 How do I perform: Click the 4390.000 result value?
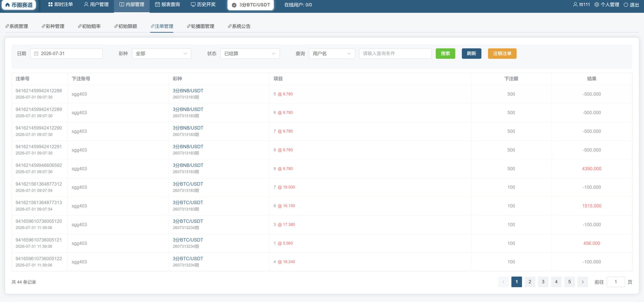coord(592,169)
